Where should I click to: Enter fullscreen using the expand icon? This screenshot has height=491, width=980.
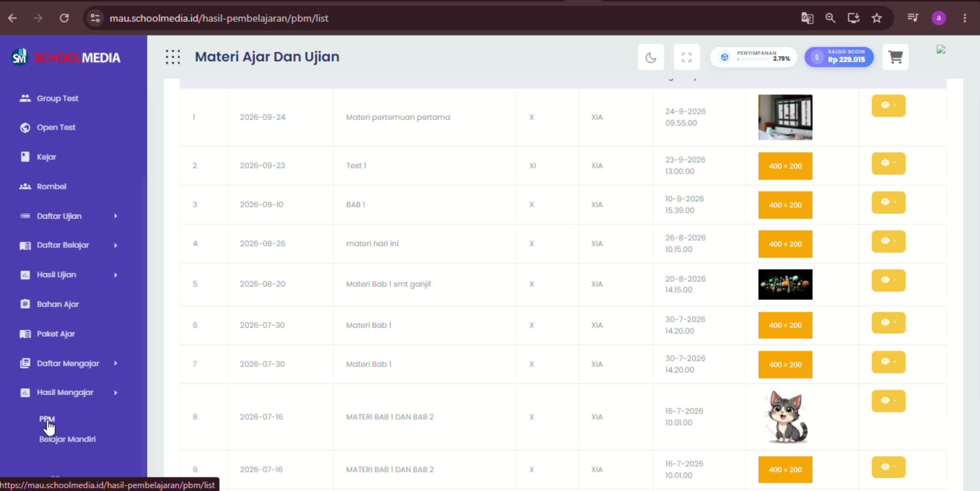tap(686, 57)
